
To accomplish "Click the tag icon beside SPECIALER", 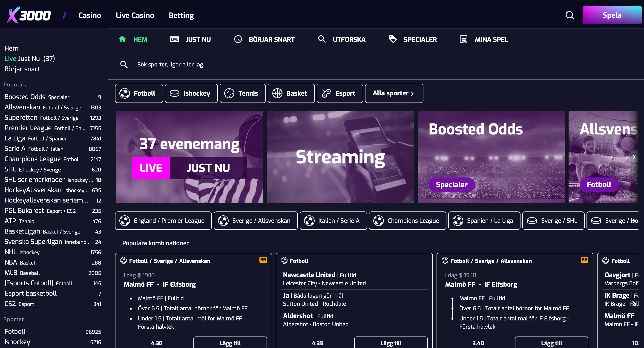I will point(393,39).
